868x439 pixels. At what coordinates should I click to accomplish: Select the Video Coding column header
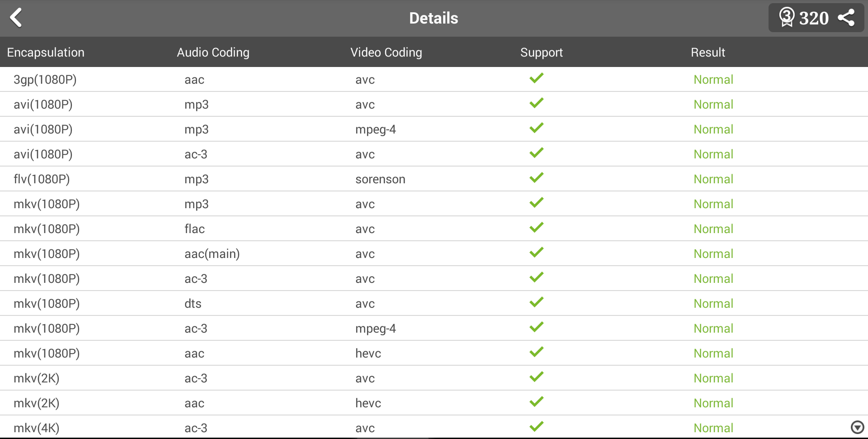[386, 52]
